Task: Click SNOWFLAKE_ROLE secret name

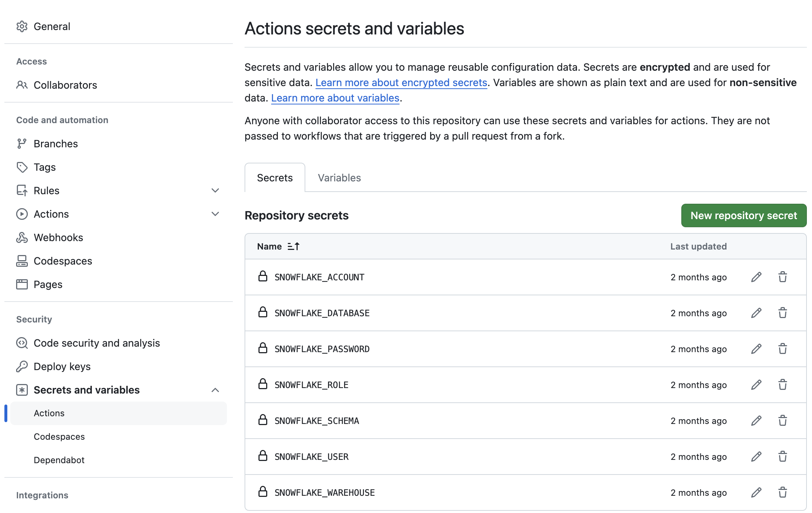Action: 312,385
